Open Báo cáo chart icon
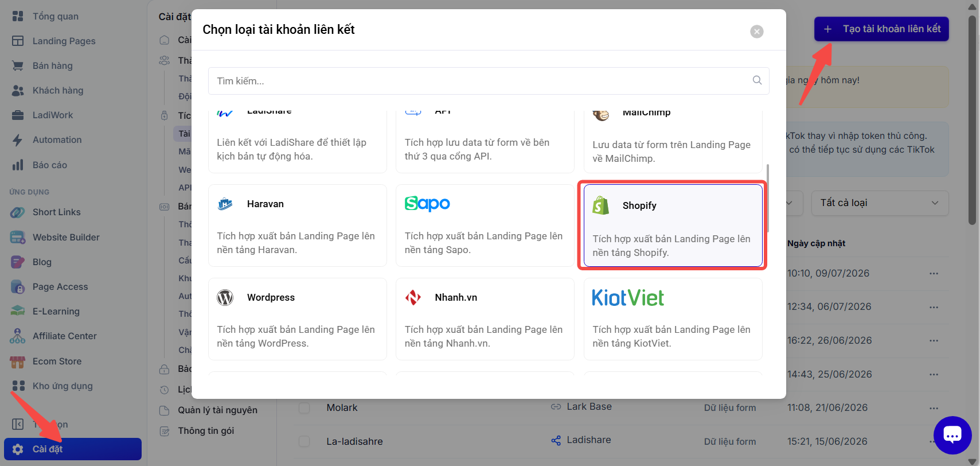Image resolution: width=980 pixels, height=466 pixels. click(x=18, y=165)
